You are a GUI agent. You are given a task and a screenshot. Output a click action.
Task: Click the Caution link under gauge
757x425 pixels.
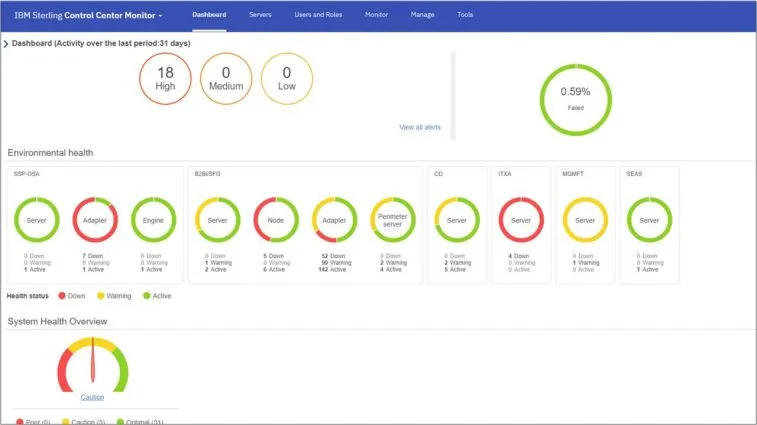92,397
